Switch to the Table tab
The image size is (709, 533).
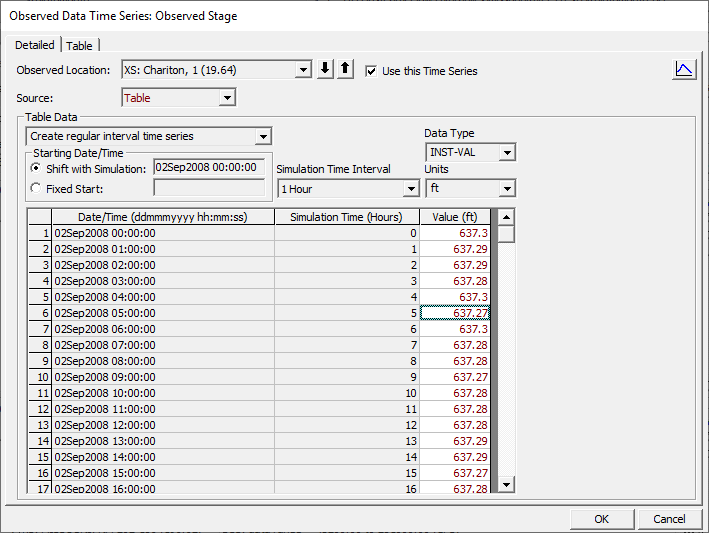coord(79,45)
